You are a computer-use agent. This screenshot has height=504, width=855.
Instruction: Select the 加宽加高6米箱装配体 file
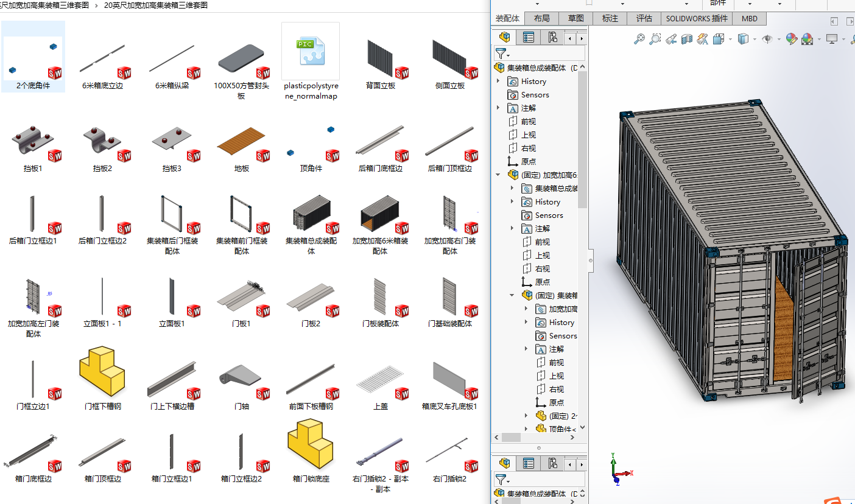[x=380, y=223]
